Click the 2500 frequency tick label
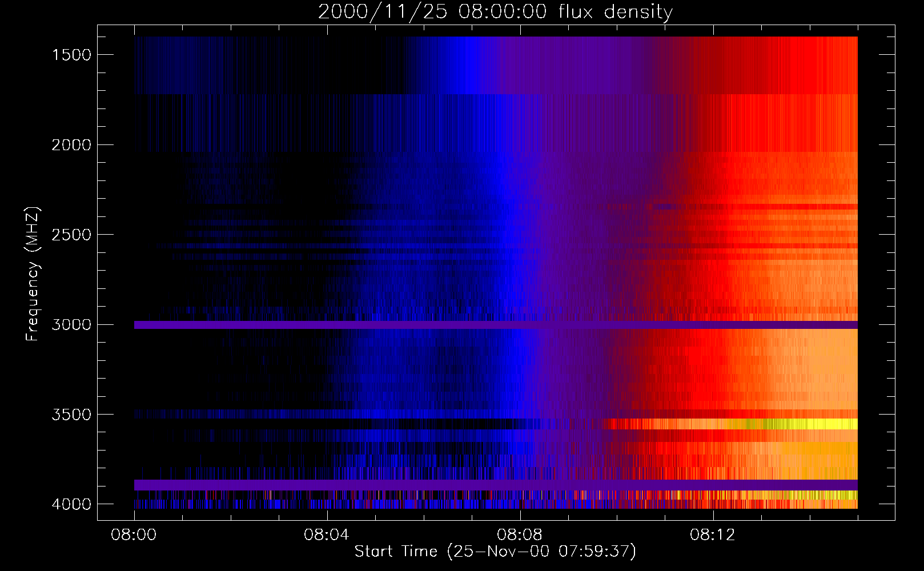The width and height of the screenshot is (924, 571). 71,235
